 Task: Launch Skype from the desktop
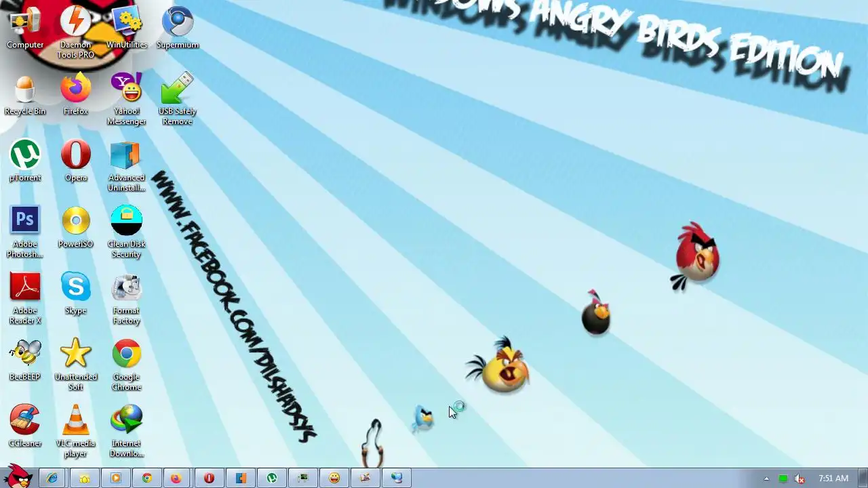click(x=75, y=294)
